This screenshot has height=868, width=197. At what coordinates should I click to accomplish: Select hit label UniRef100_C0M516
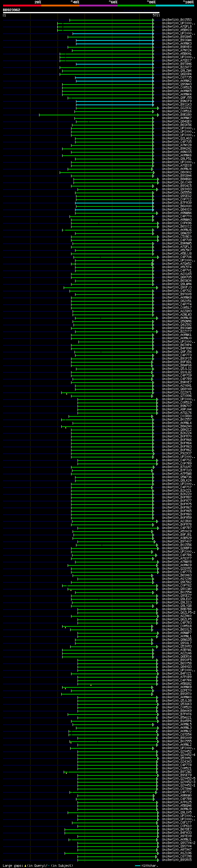(177, 111)
